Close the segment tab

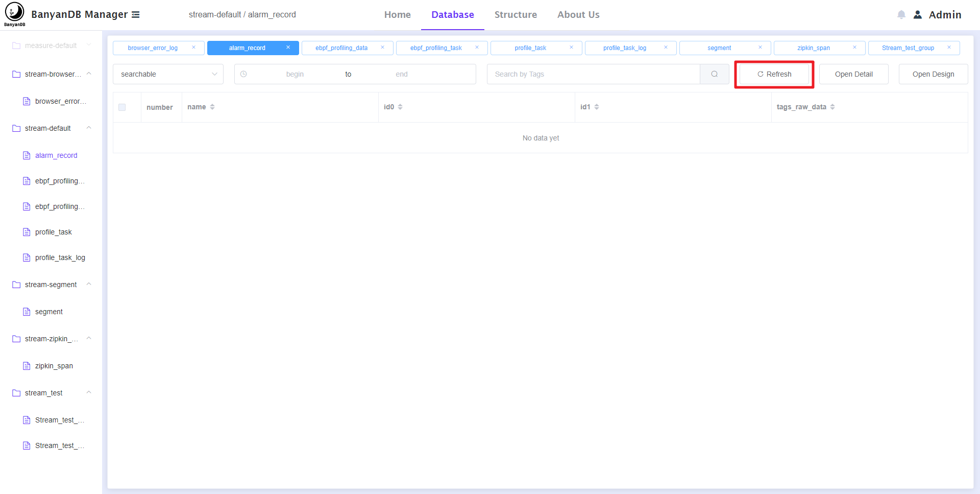[x=761, y=48]
